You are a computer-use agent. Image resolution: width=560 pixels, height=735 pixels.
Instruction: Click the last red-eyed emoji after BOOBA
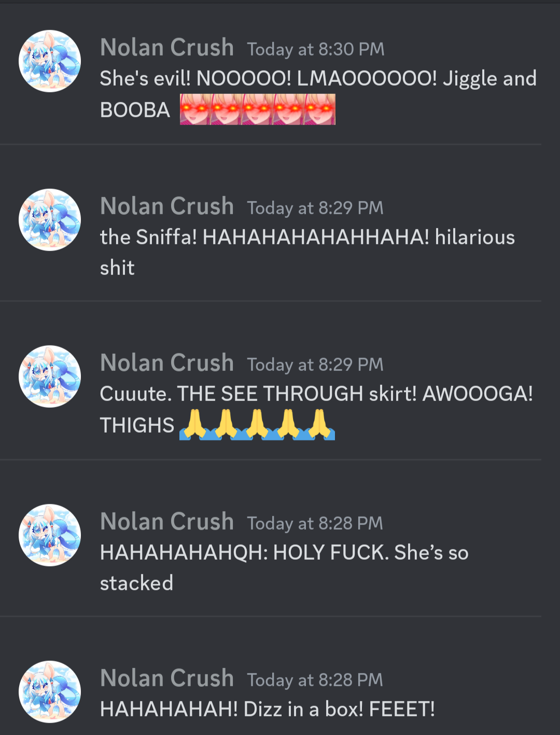(320, 109)
